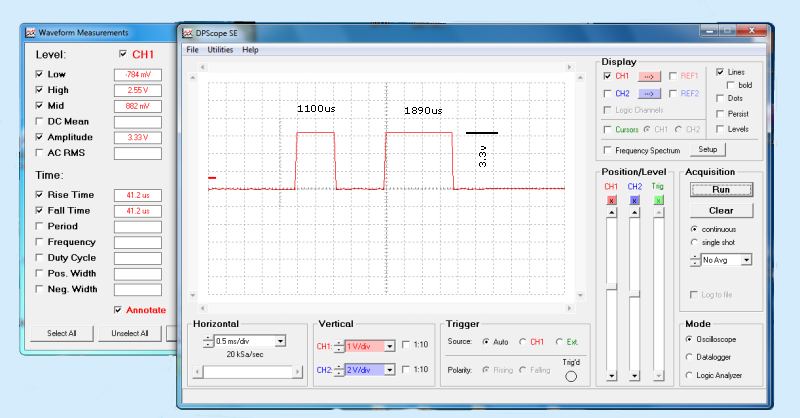
Task: Click the empty Period value field
Action: pos(138,227)
